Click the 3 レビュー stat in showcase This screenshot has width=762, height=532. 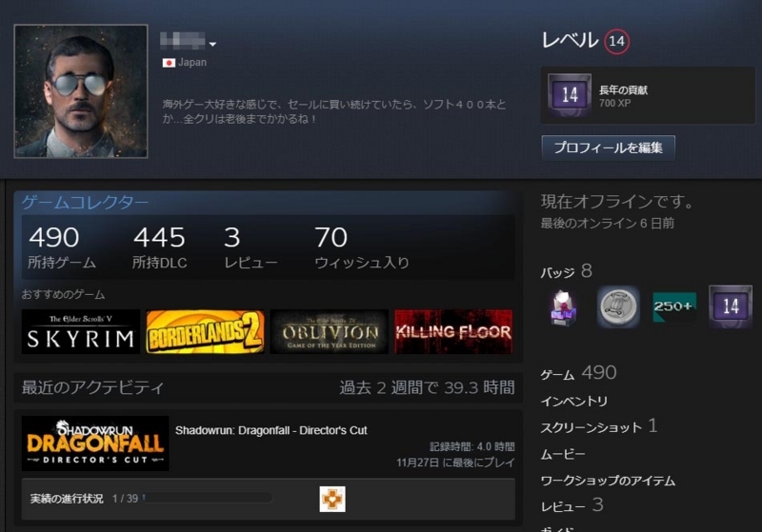click(251, 247)
